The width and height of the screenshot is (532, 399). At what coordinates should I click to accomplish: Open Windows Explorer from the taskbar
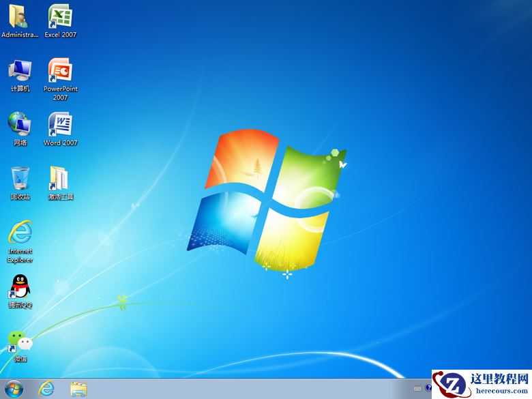[78, 389]
